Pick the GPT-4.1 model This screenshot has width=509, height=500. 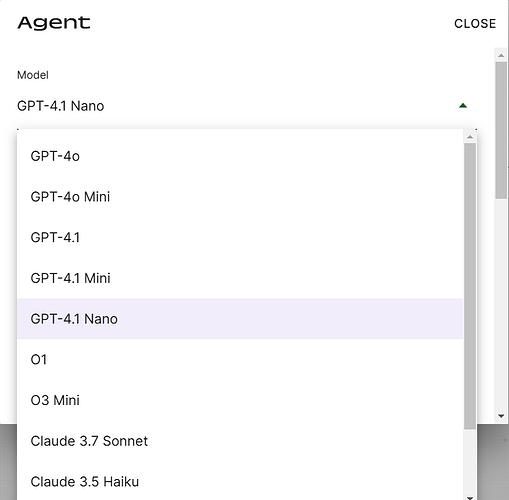pyautogui.click(x=240, y=237)
